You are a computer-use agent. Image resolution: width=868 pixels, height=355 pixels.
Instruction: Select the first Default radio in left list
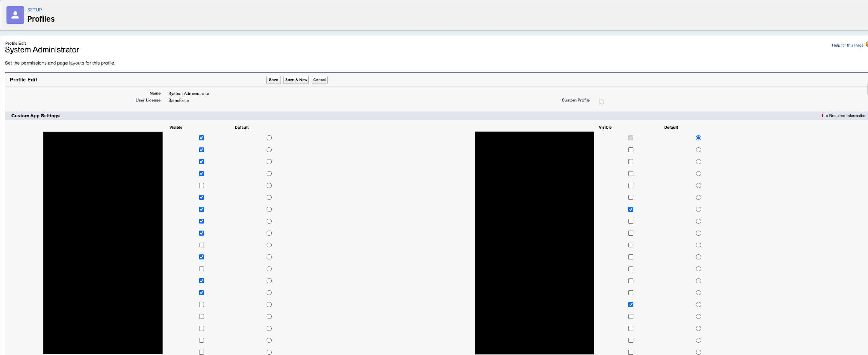269,138
